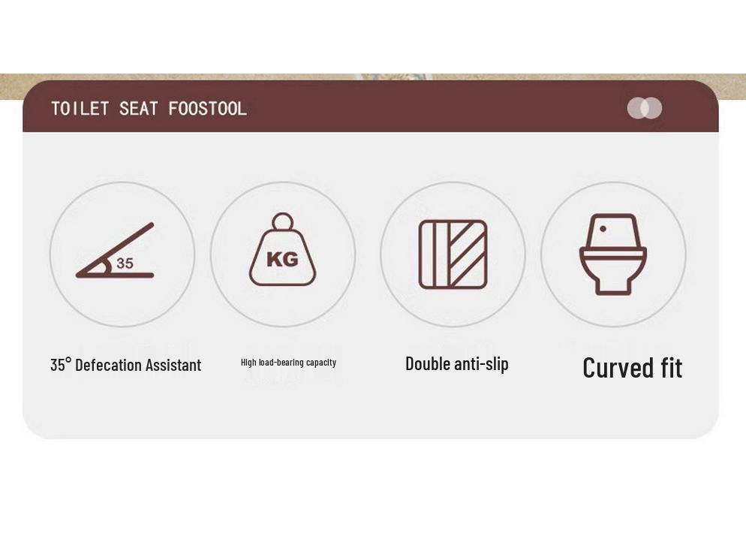Select the "Double anti-slip" label

point(456,364)
